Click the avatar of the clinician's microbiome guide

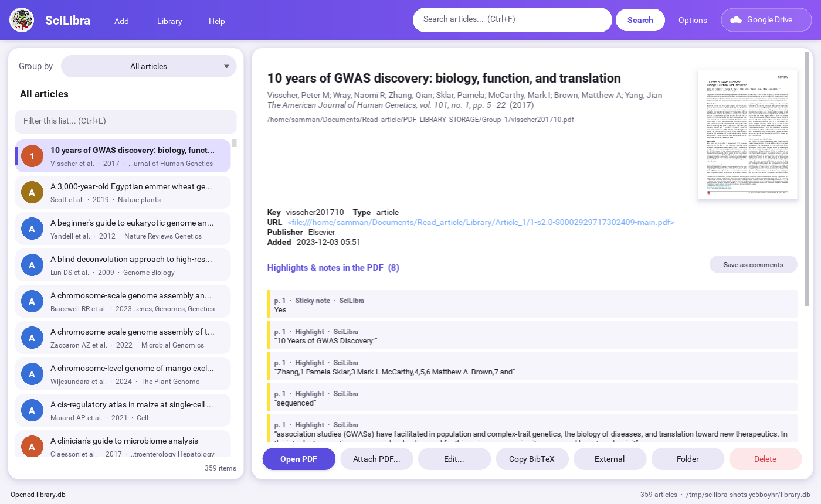[32, 447]
